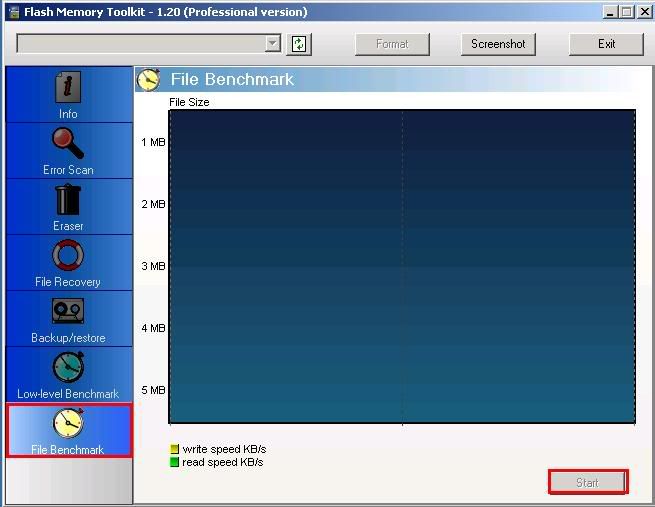Click the '1 MB' axis label
655x507 pixels.
point(153,142)
